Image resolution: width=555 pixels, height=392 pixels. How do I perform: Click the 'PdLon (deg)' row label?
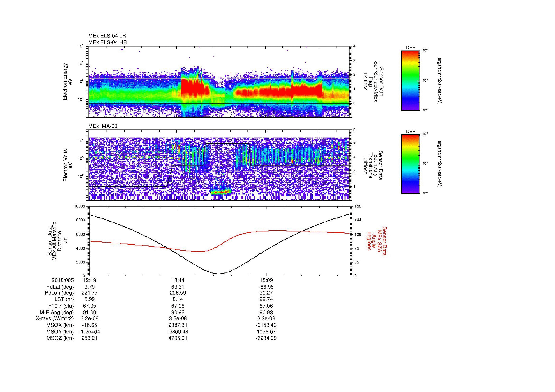click(x=60, y=293)
